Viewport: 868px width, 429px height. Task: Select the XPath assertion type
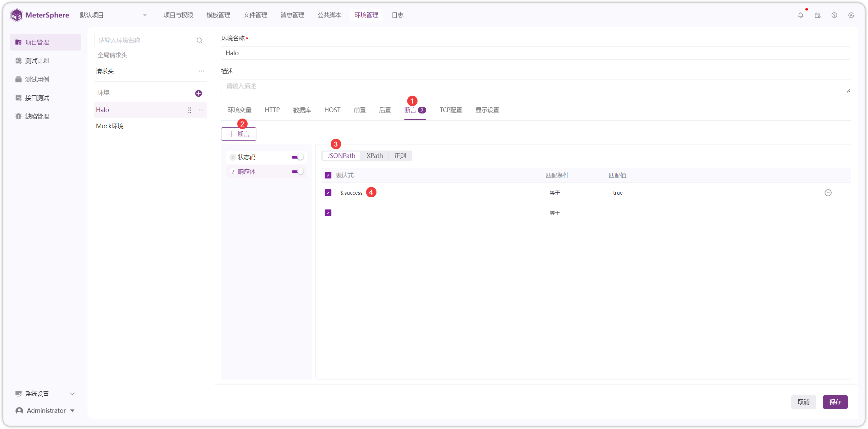point(374,156)
